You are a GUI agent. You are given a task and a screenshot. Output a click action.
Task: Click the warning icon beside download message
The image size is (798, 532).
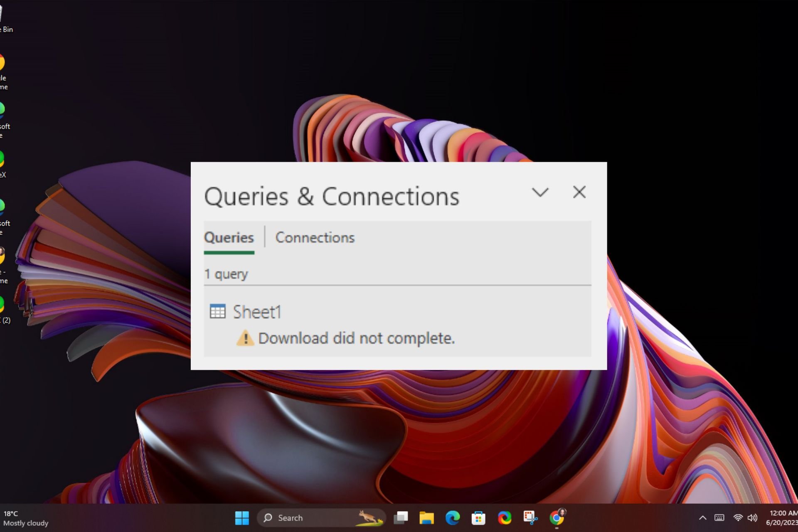pos(245,338)
